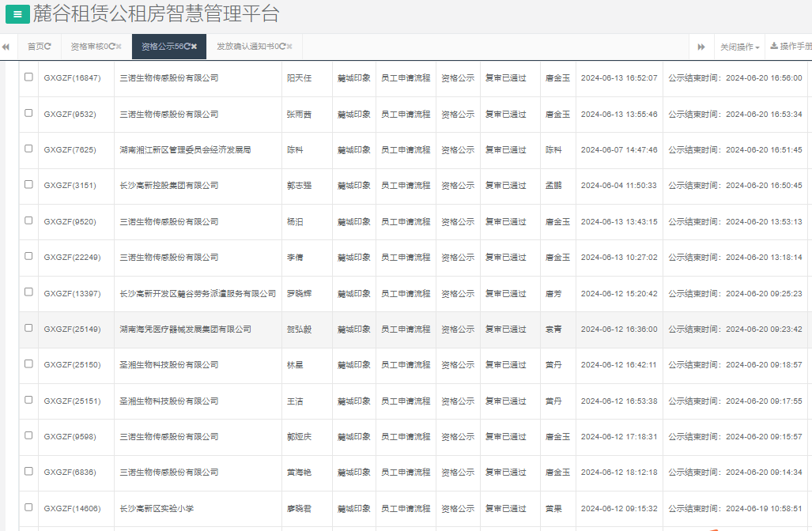Viewport: 812px width, 531px height.
Task: Select the checkbox for GXGZF(14606) row
Action: point(29,509)
